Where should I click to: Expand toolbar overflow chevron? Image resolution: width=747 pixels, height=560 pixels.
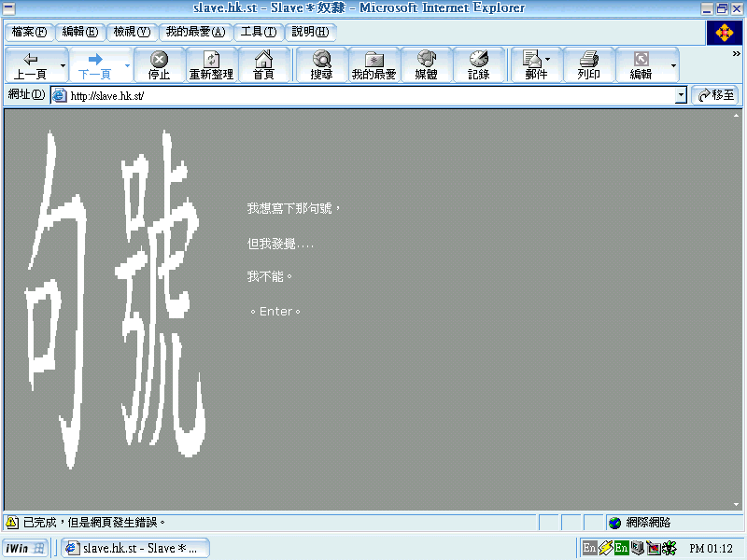[736, 54]
